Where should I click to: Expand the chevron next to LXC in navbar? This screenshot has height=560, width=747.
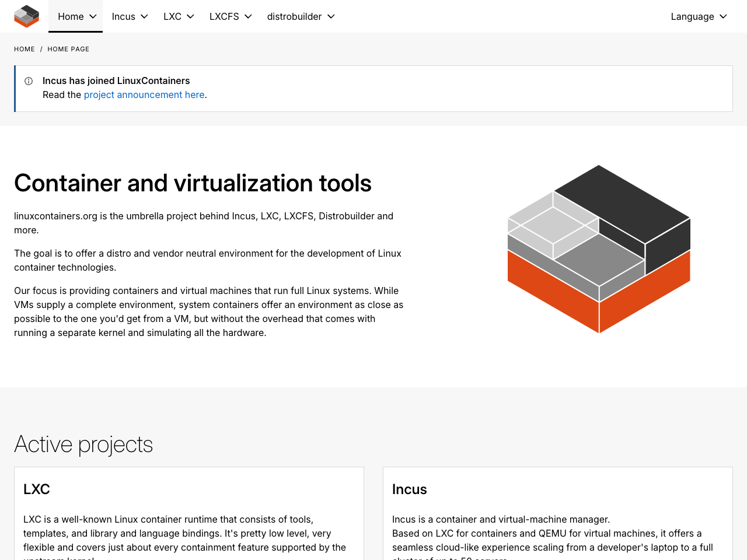[190, 16]
